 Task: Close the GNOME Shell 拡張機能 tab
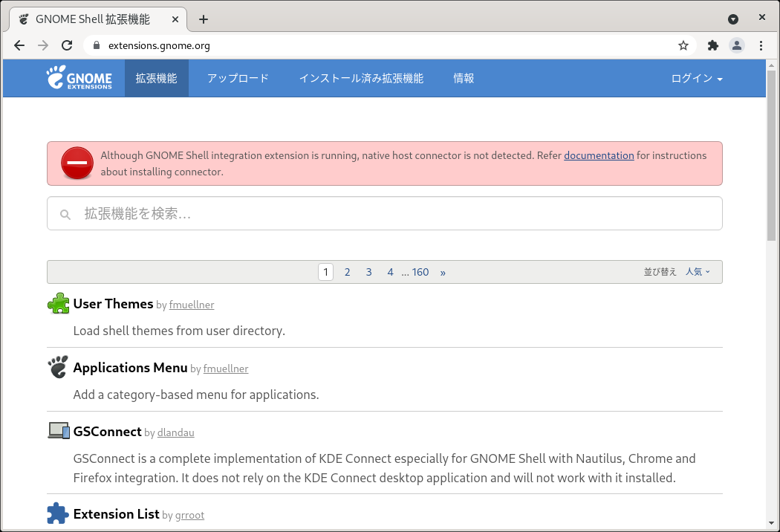(x=175, y=19)
